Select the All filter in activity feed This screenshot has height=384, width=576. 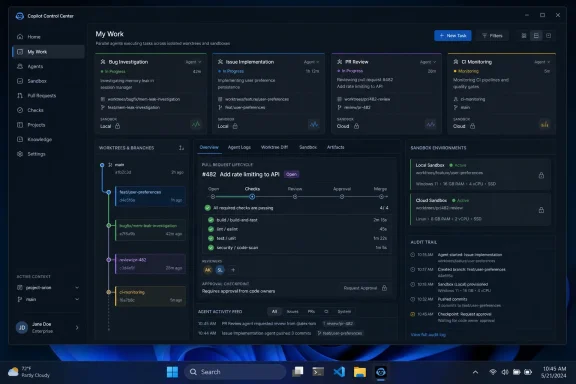click(274, 312)
